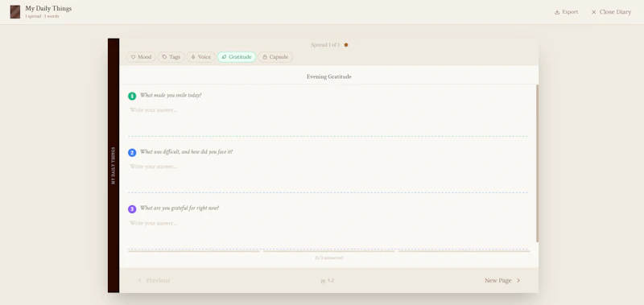Toggle the Voice recording panel
The width and height of the screenshot is (644, 305).
[x=200, y=57]
